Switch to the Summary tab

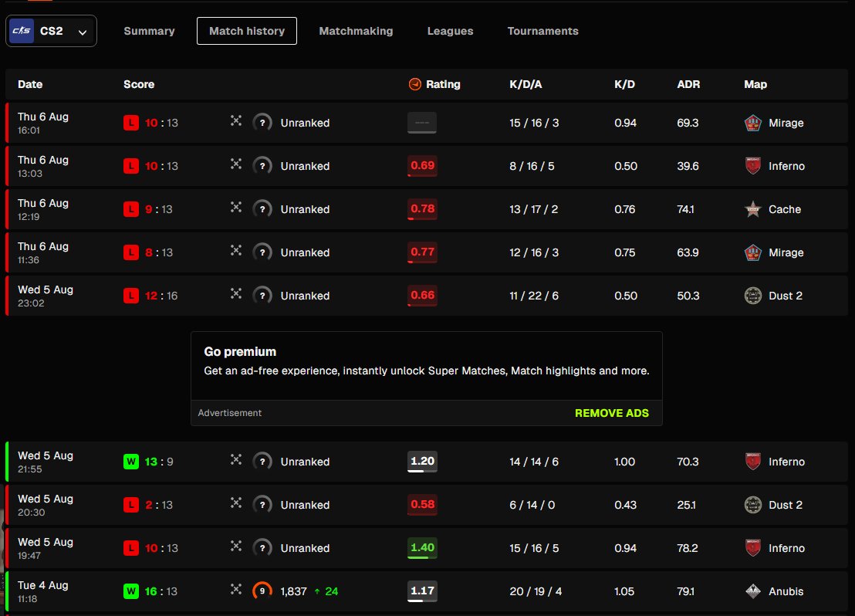tap(149, 31)
